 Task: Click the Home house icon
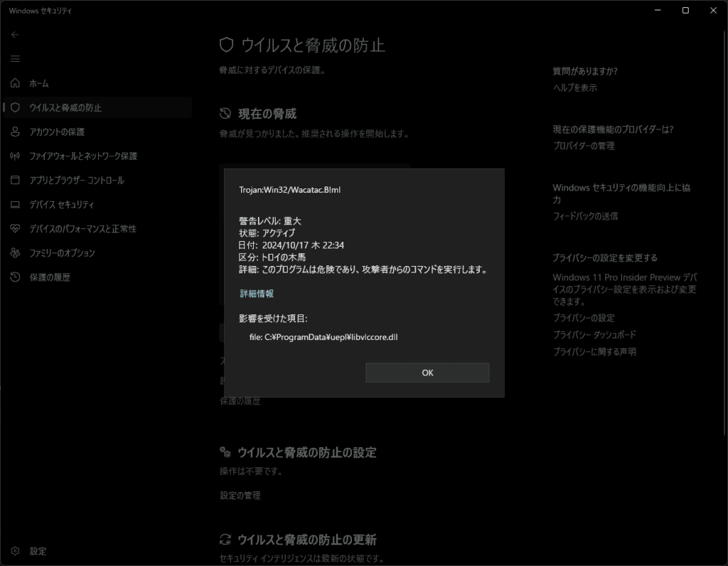click(x=15, y=84)
